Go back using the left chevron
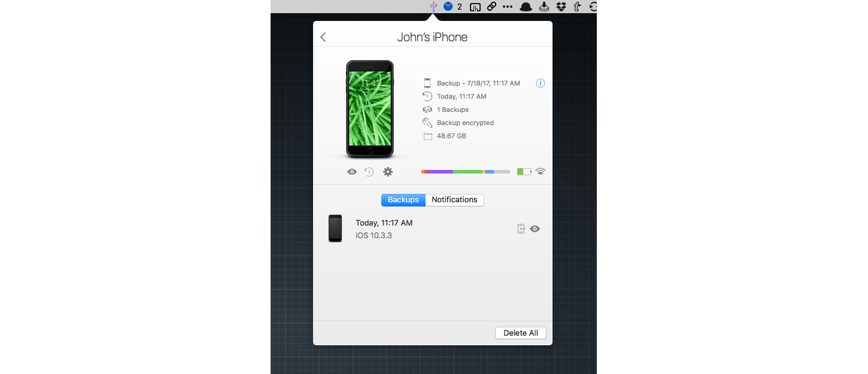The height and width of the screenshot is (374, 868). [323, 37]
